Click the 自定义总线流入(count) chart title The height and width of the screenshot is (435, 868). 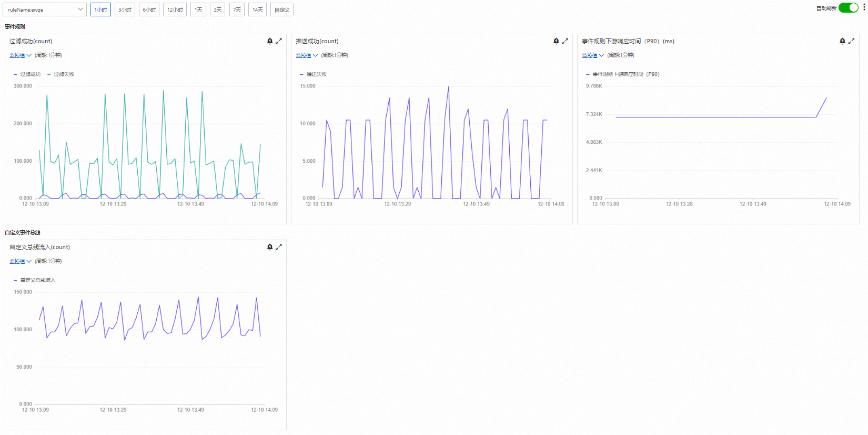[x=39, y=247]
